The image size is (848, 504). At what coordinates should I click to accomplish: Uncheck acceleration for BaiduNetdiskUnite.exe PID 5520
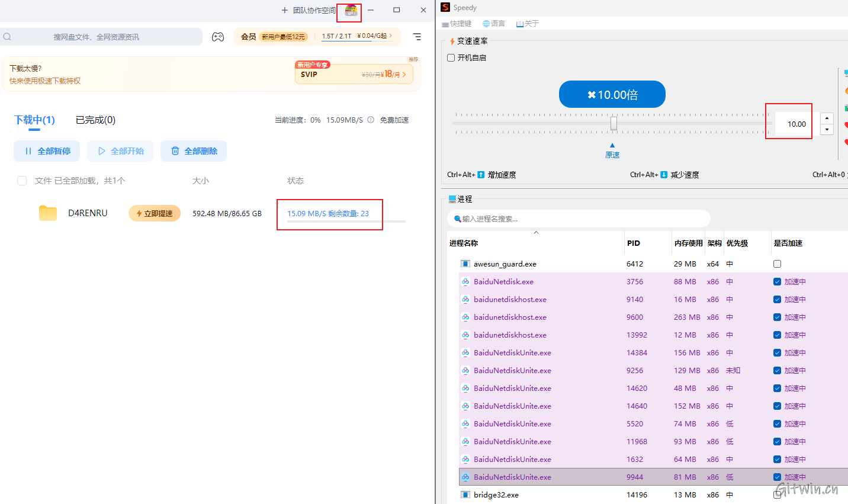777,424
